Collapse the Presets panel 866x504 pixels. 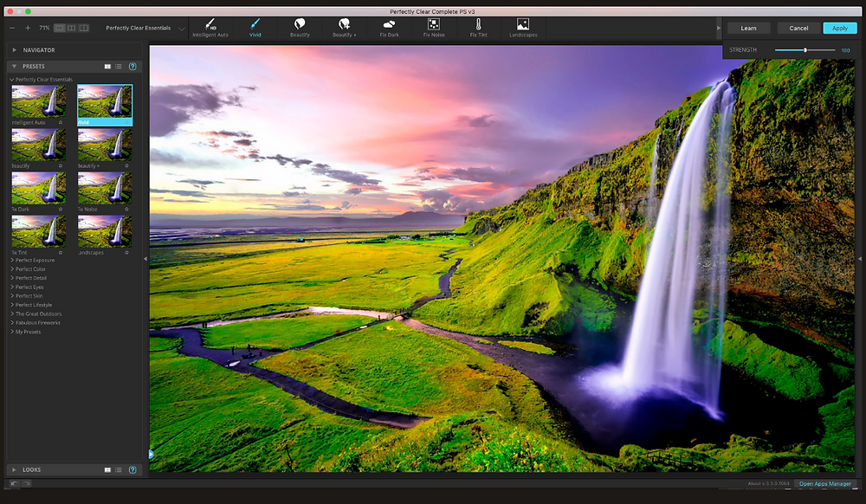click(15, 66)
